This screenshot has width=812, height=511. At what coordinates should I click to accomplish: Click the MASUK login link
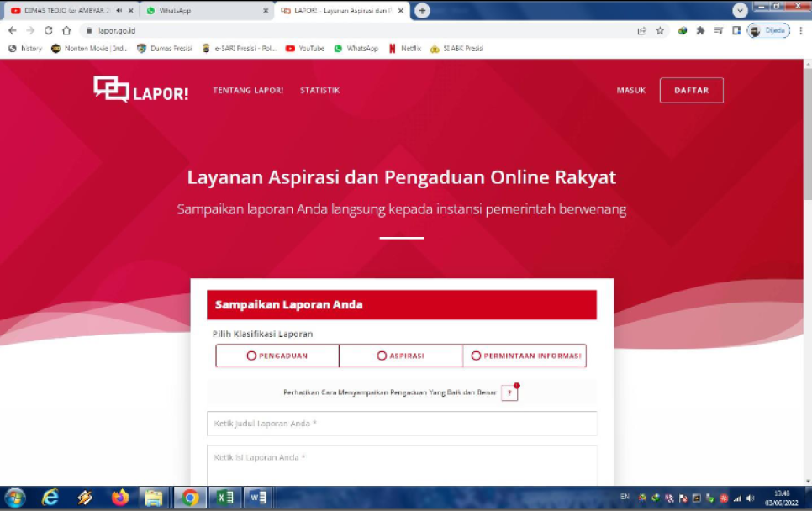coord(631,90)
